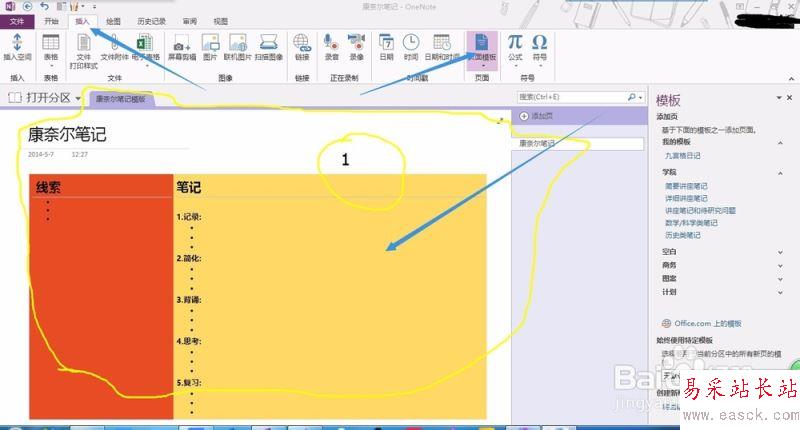The image size is (800, 430).
Task: Select the Insert (插入) ribbon tab
Action: click(82, 21)
